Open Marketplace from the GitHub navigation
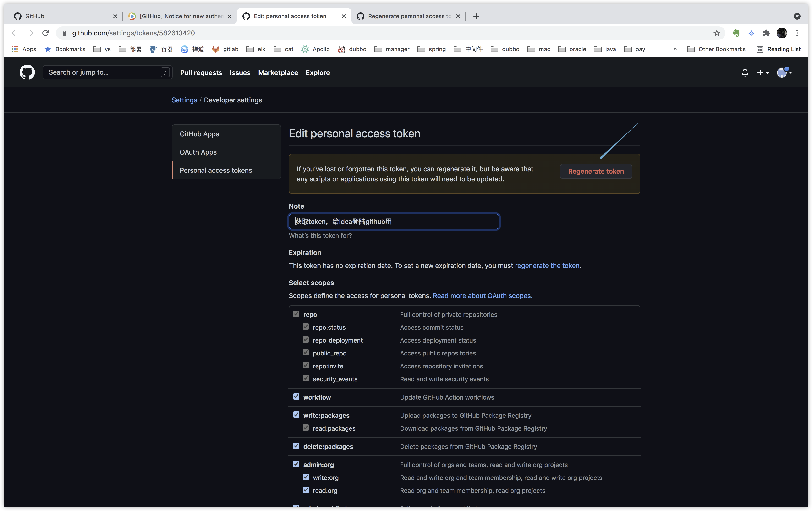The width and height of the screenshot is (812, 511). pos(278,72)
